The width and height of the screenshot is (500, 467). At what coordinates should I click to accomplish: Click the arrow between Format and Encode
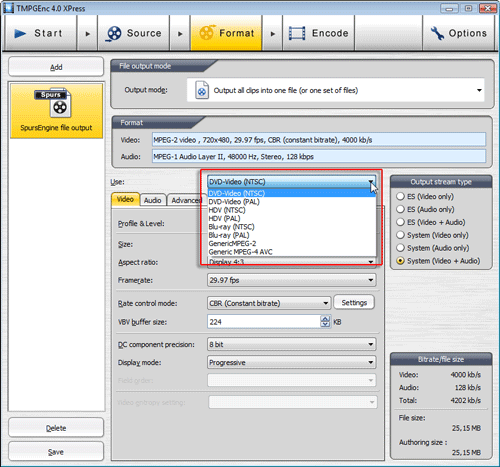tap(273, 34)
